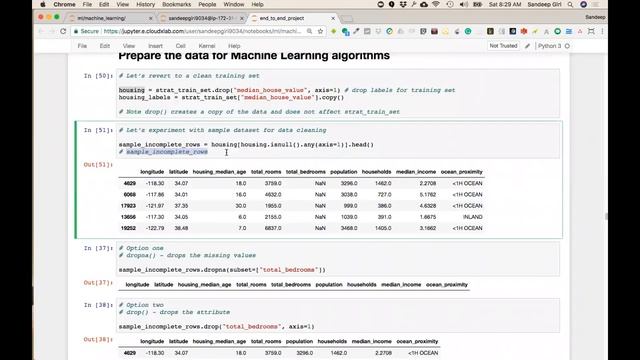Click the Dropbox menu bar icon
This screenshot has height=360, width=640.
(403, 4)
